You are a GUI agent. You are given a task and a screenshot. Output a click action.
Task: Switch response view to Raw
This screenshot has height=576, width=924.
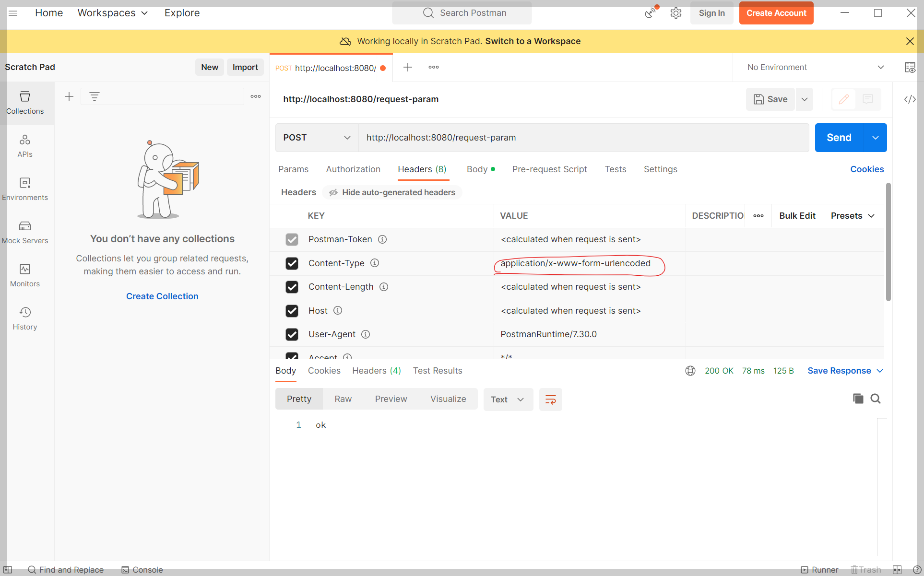click(x=343, y=399)
